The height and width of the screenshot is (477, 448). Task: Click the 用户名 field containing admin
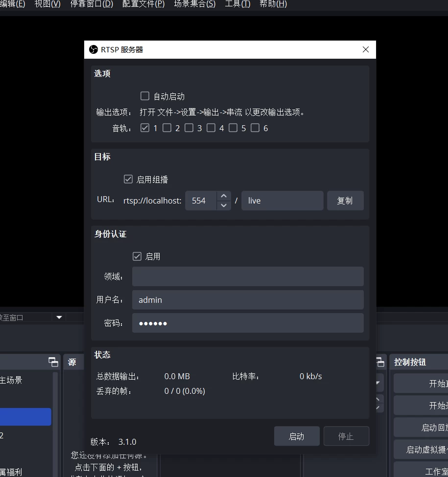[248, 299]
